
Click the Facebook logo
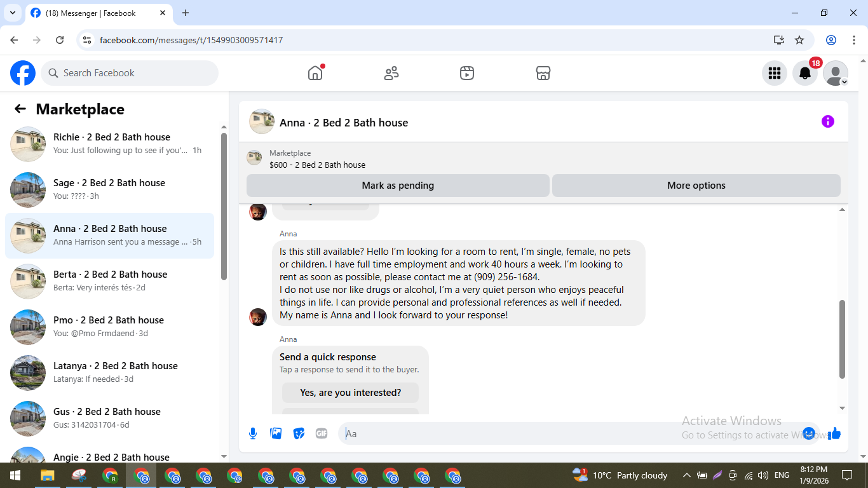[x=23, y=73]
